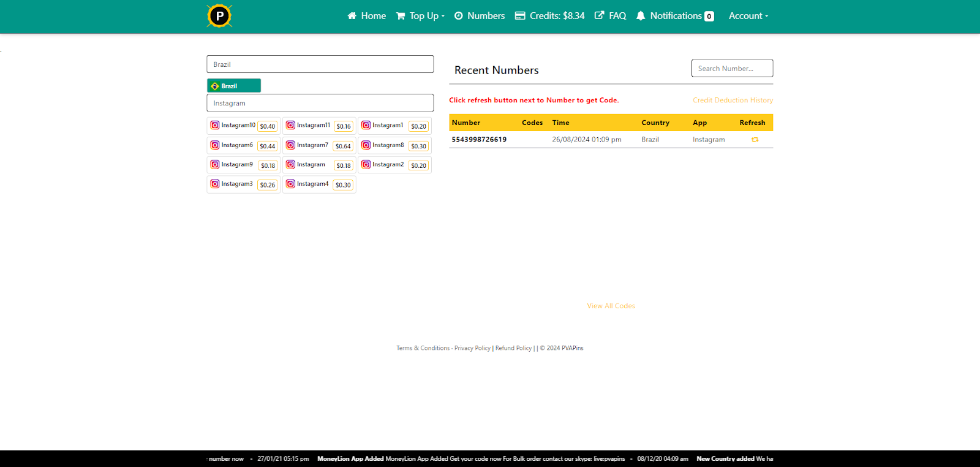Choose Instagram2 priced $0.20

(x=394, y=165)
